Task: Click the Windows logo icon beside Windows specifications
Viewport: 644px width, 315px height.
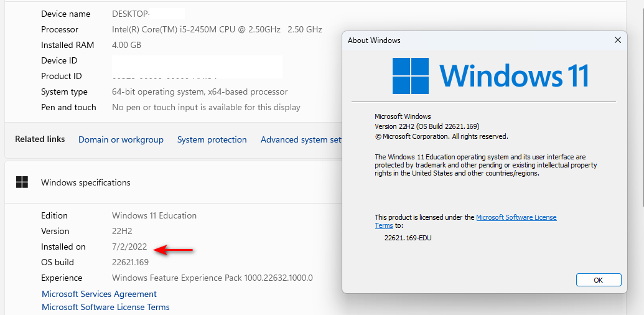Action: (x=22, y=182)
